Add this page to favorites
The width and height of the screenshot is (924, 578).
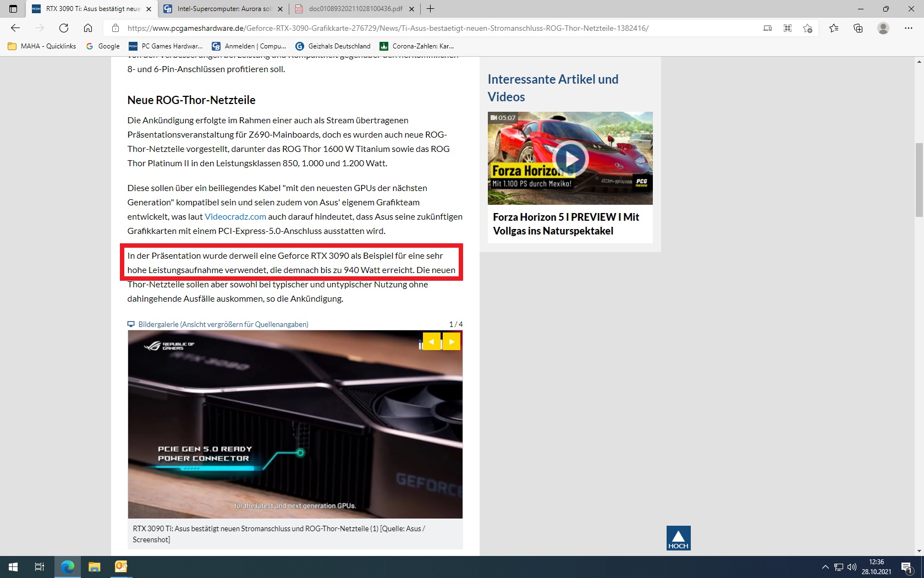coord(807,28)
